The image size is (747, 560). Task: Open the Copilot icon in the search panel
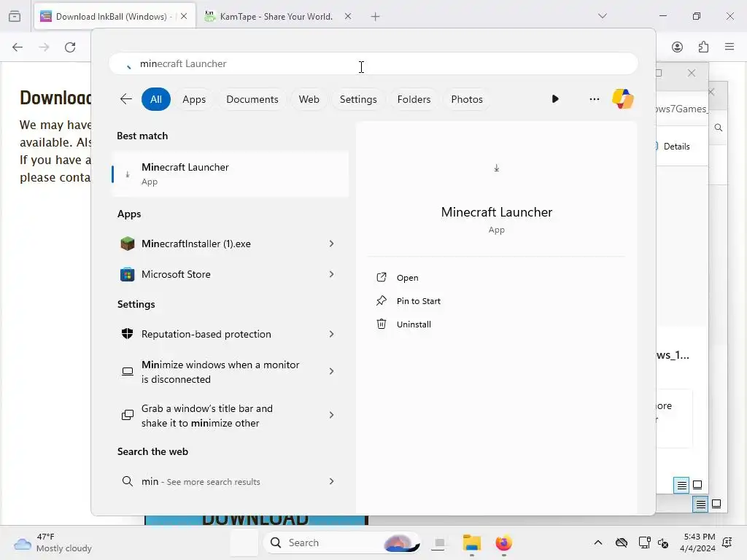coord(623,99)
